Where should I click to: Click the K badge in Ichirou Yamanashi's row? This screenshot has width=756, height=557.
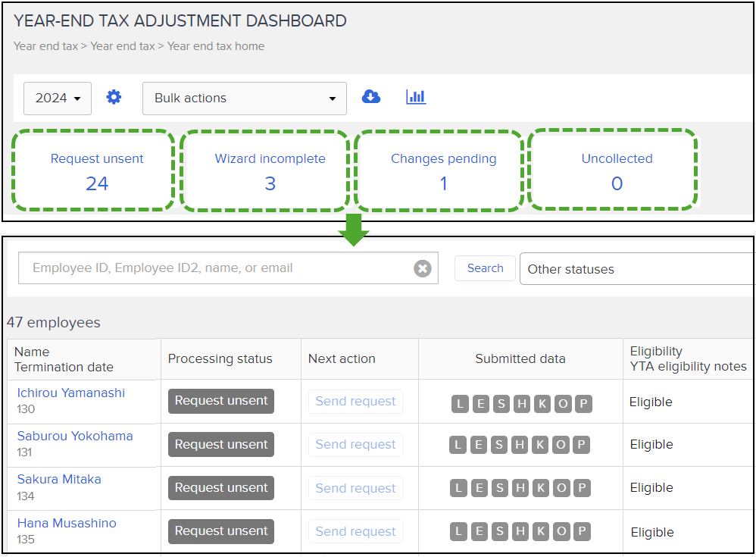point(542,404)
